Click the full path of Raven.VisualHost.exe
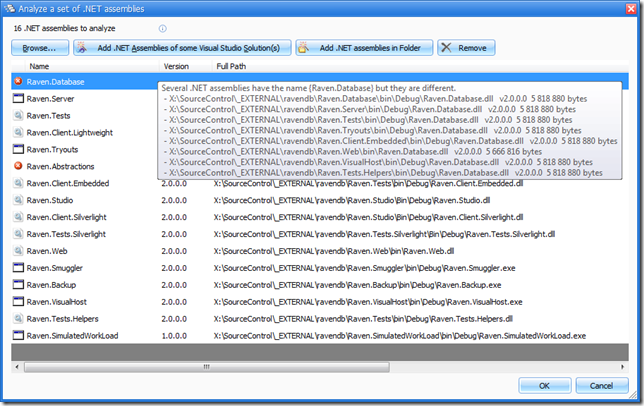Screen dimensions: 644x406 [368, 302]
